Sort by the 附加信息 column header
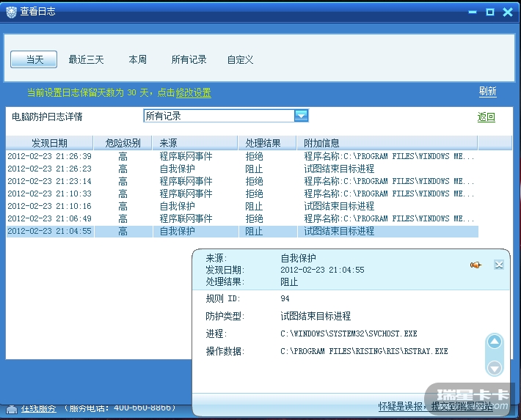Viewport: 521px width, 420px height. coord(387,143)
